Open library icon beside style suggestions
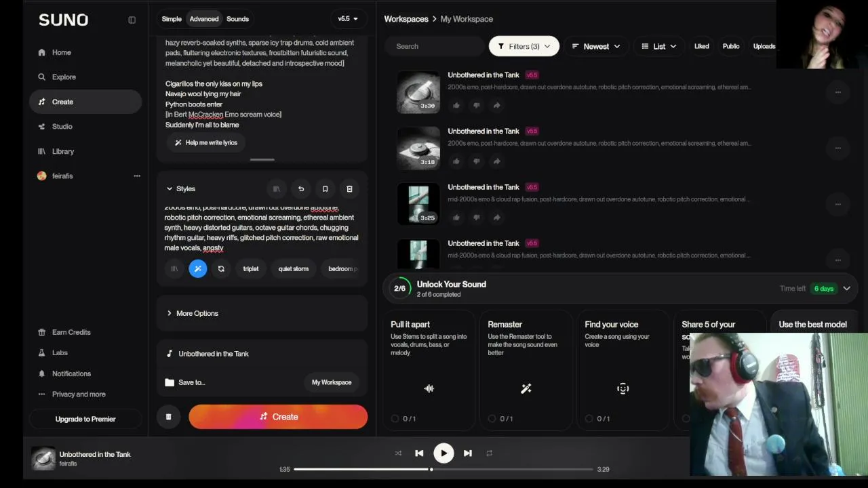The height and width of the screenshot is (488, 868). click(x=174, y=269)
